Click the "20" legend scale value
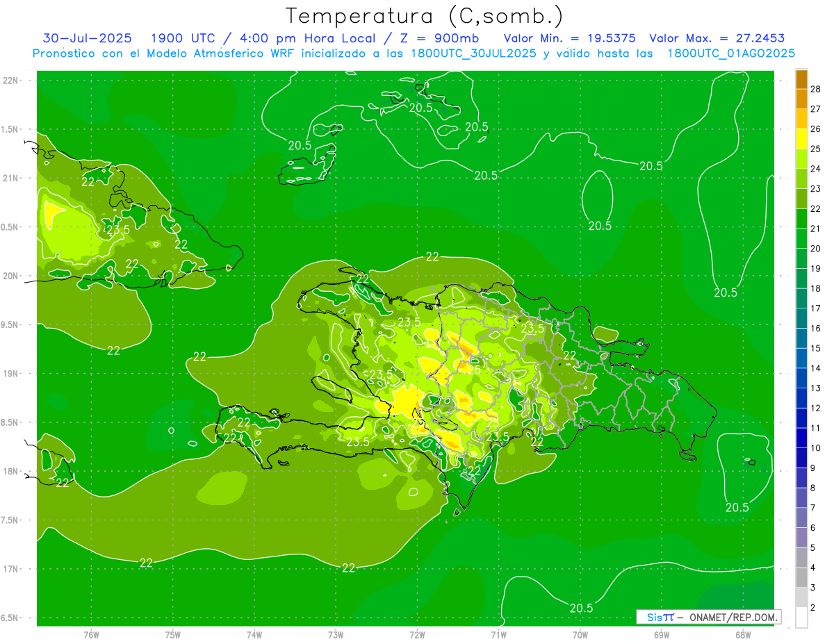 click(816, 249)
